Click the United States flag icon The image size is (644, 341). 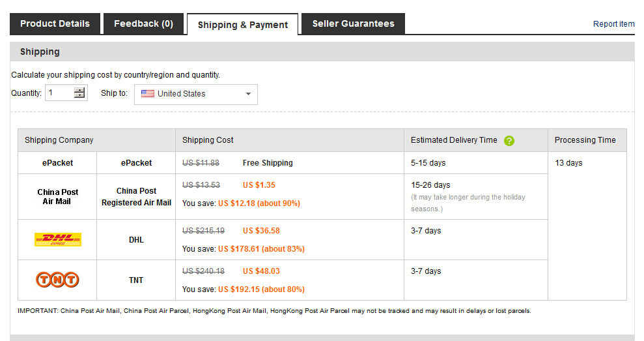pos(148,93)
